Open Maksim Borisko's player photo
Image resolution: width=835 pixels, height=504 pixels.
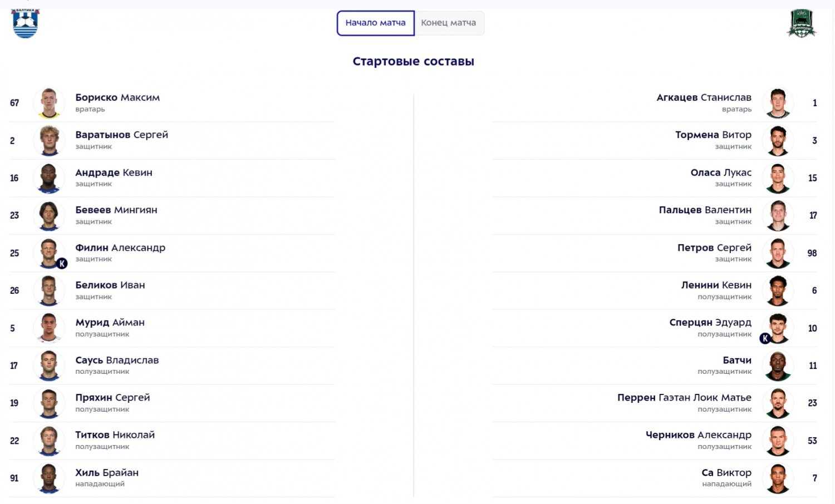[x=49, y=103]
